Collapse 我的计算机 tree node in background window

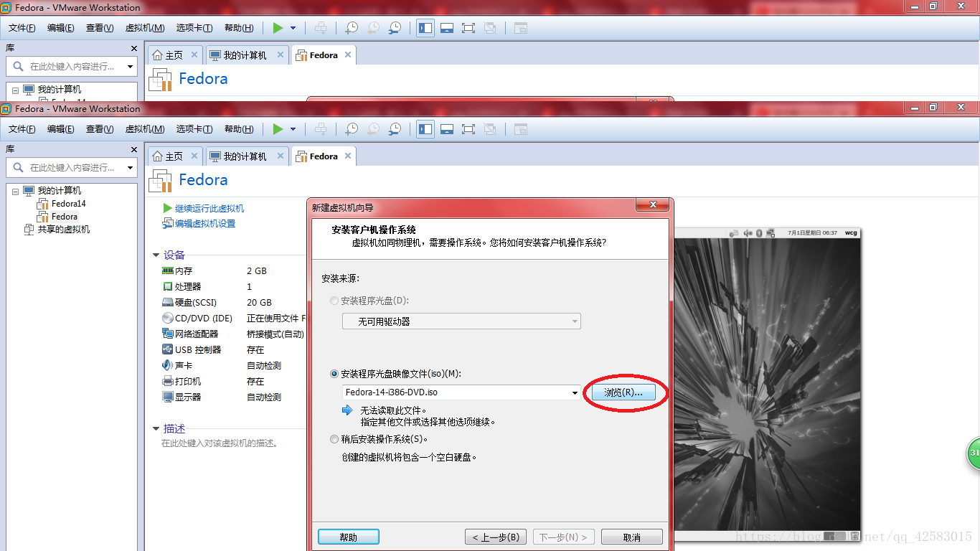15,90
